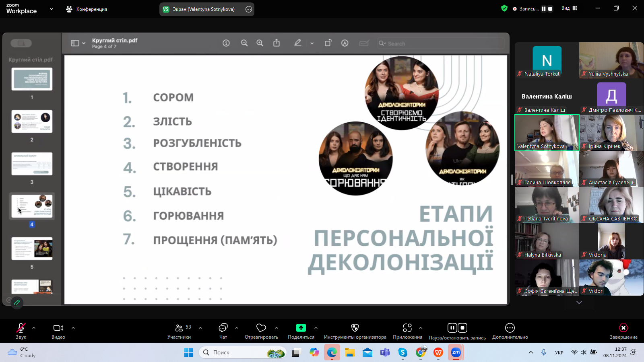Open Host tools shield icon
644x362 pixels.
[x=355, y=328]
